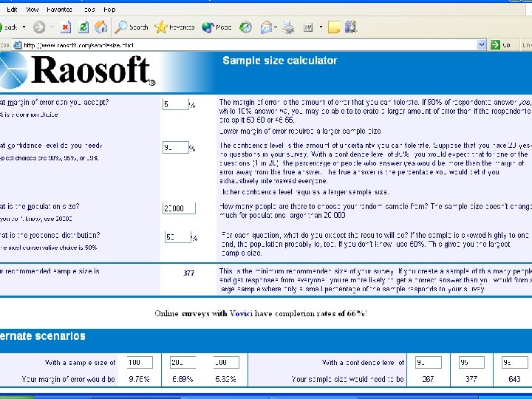This screenshot has height=399, width=532.
Task: Click the 267 sample size value
Action: pyautogui.click(x=428, y=379)
